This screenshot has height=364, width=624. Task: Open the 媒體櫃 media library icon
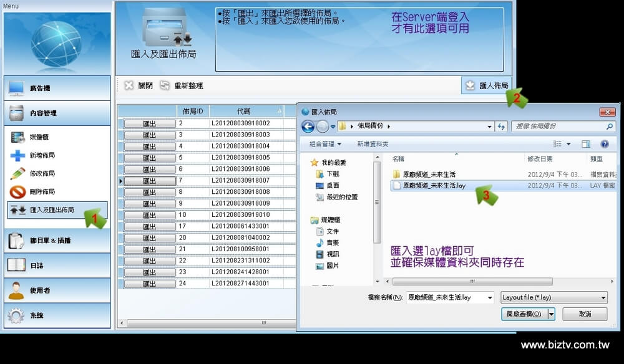coord(17,137)
